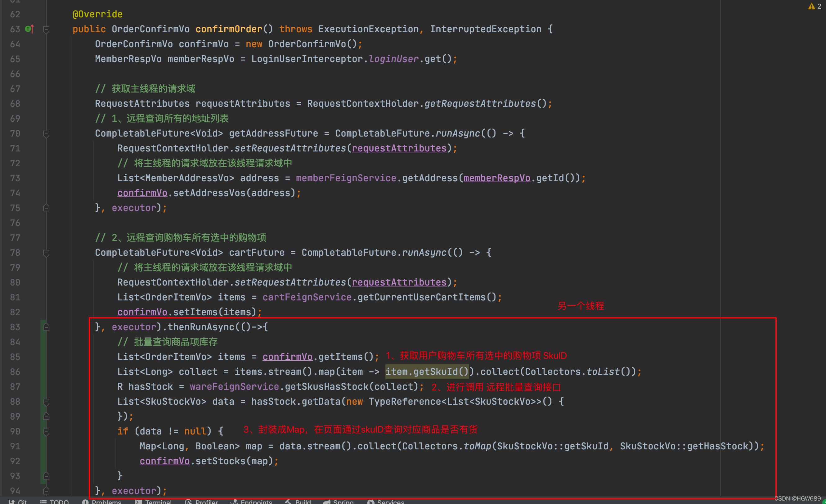Click the fold end marker on line 75
The height and width of the screenshot is (504, 826).
[x=46, y=208]
